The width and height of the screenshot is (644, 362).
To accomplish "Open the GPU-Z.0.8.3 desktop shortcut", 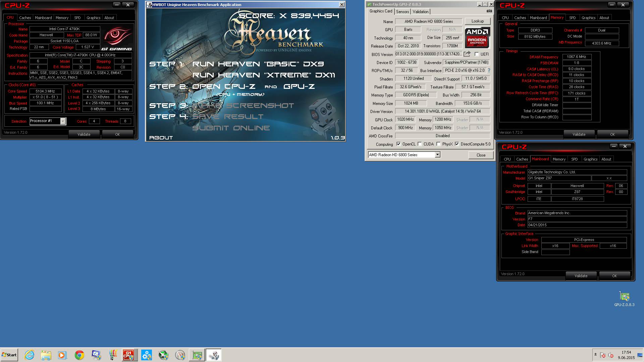I will pyautogui.click(x=624, y=299).
